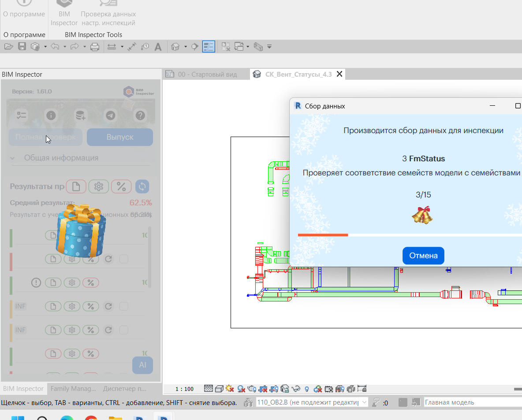Click the Выпуск button
The height and width of the screenshot is (420, 522).
(x=120, y=137)
